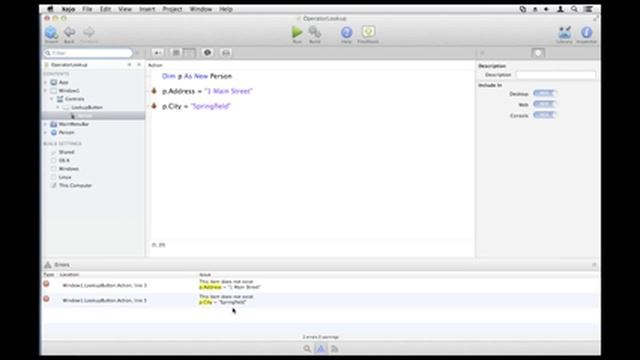Toggle the This Computer build target
This screenshot has height=360, width=640.
point(53,185)
